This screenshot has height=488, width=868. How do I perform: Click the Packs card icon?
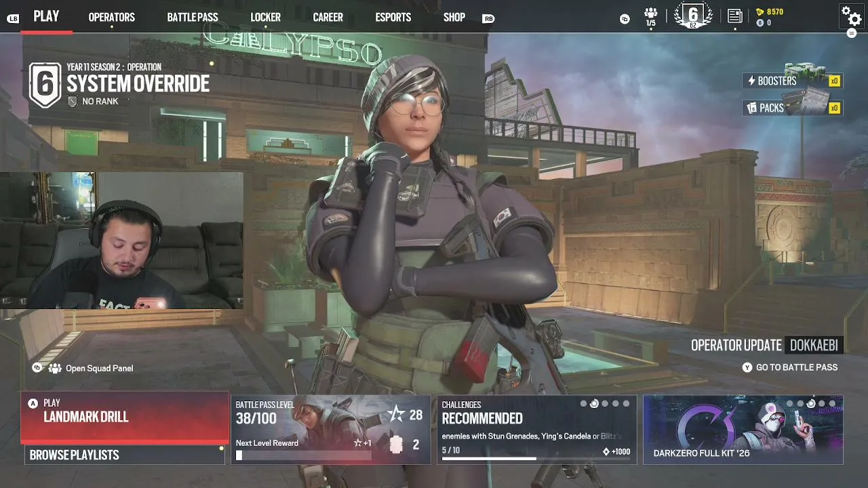tap(751, 108)
